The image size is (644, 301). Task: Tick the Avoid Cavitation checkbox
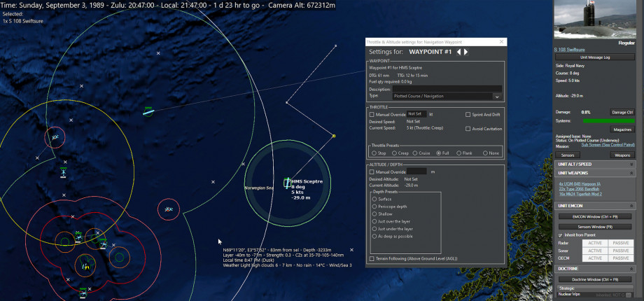coord(468,129)
